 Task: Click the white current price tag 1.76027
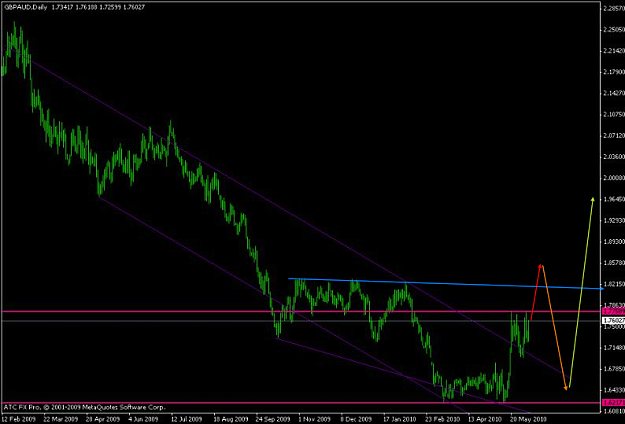613,320
